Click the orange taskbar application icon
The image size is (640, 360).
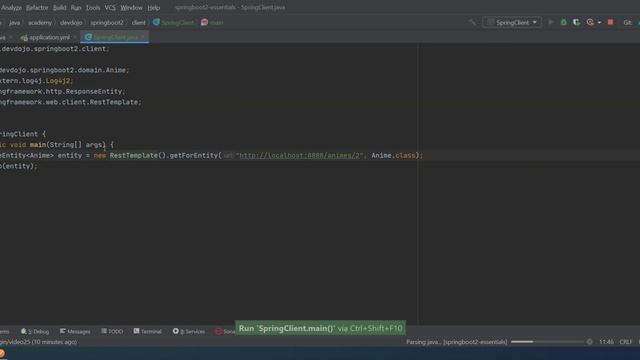coord(2,354)
